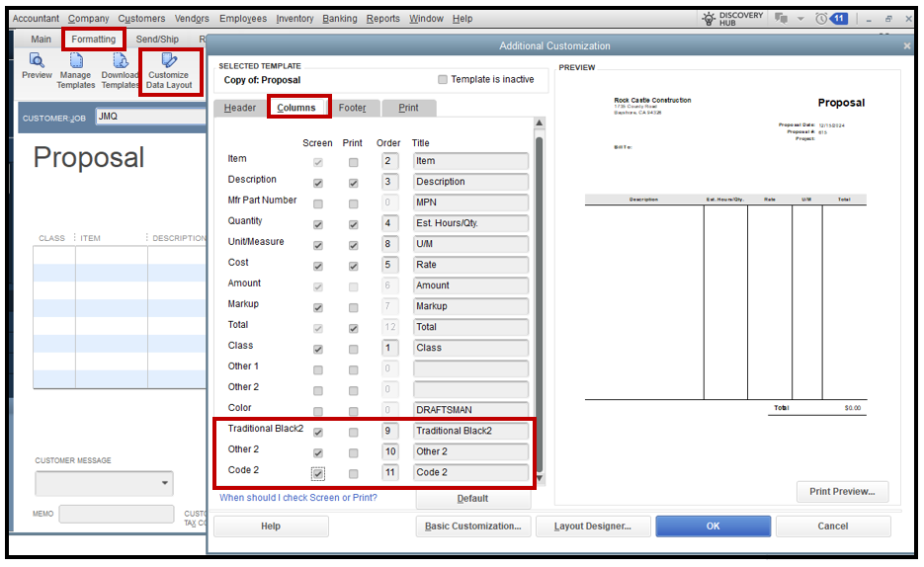The image size is (924, 567).
Task: Click the Customer:Job field JMQ
Action: [151, 117]
